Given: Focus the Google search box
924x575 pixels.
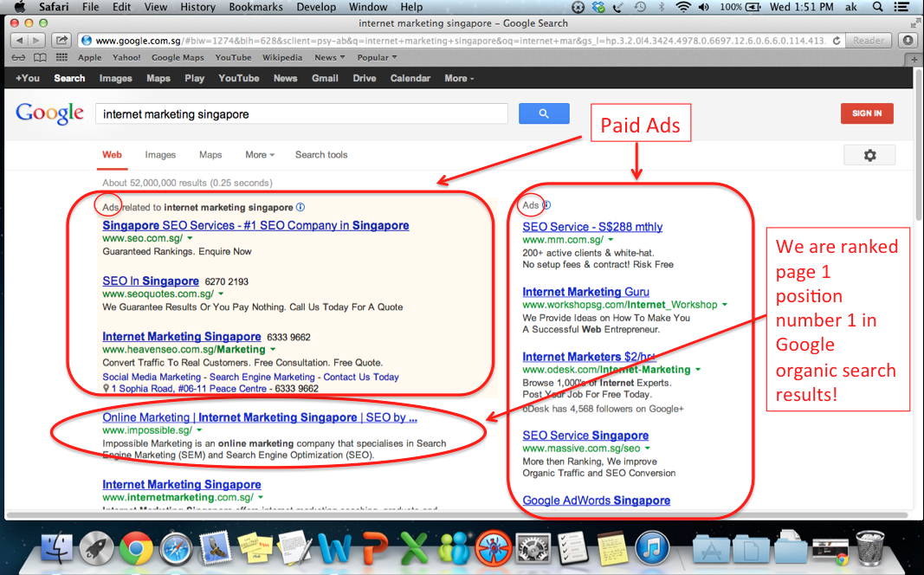Looking at the screenshot, I should [301, 114].
